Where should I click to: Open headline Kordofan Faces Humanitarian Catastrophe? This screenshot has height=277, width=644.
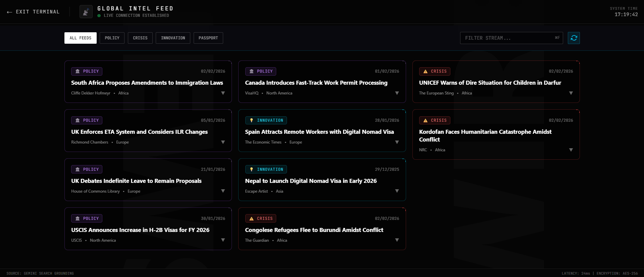[485, 135]
